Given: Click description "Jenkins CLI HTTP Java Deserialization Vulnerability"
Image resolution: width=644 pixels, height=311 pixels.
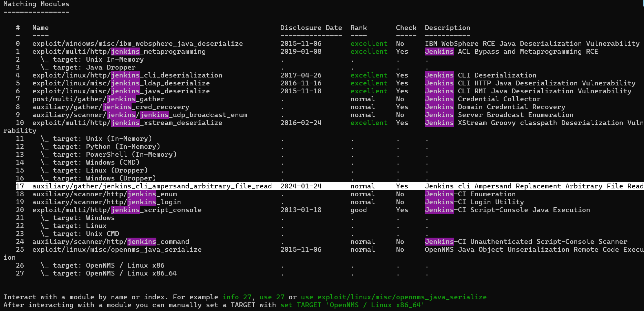Looking at the screenshot, I should (530, 83).
